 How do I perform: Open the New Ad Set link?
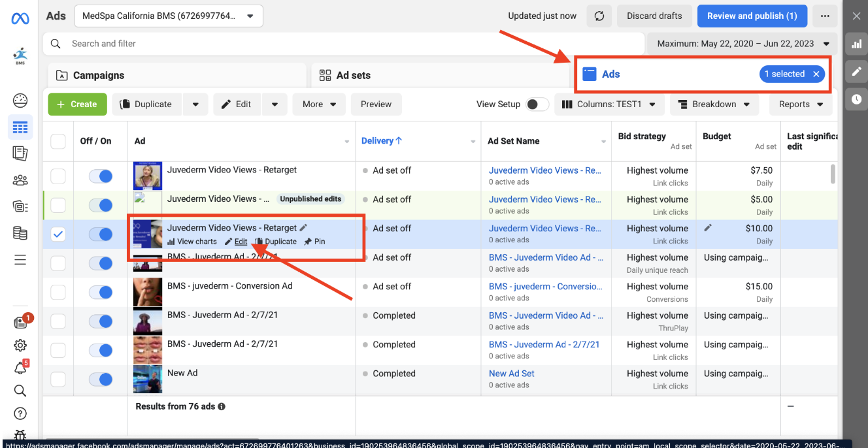(x=512, y=374)
